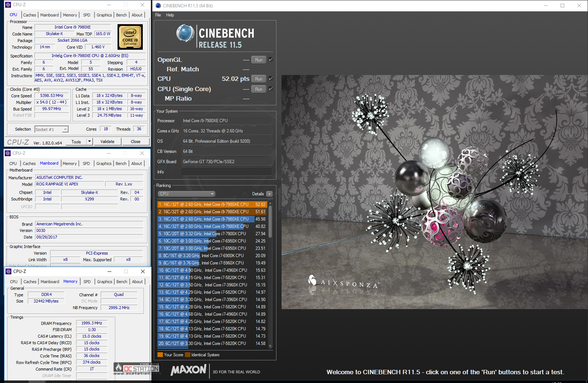
Task: Open the Tools dropdown arrow in CPU-Z
Action: 89,142
